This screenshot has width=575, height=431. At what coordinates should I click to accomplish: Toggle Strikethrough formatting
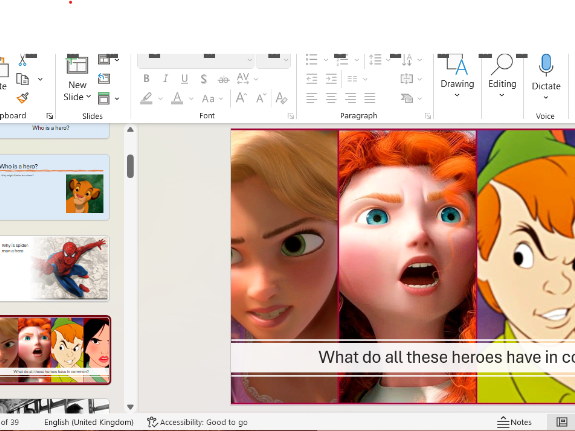[x=223, y=79]
